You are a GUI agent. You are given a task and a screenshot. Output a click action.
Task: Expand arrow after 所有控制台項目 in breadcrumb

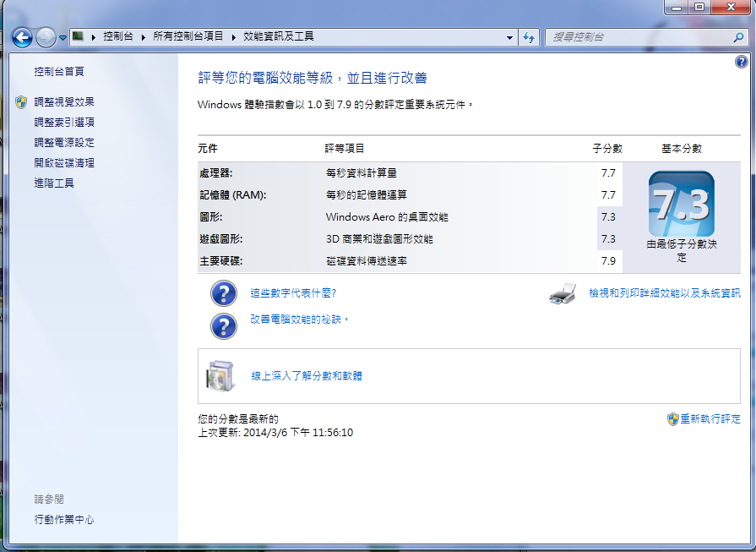234,36
